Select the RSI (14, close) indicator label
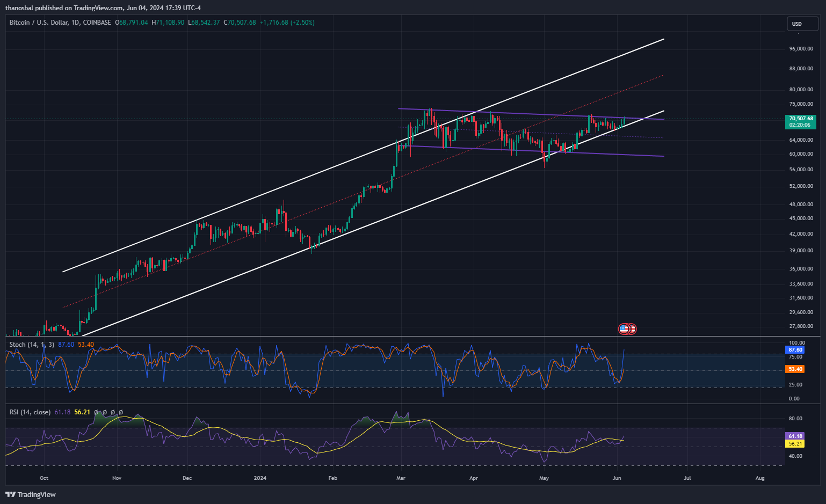The image size is (826, 504). tap(30, 412)
